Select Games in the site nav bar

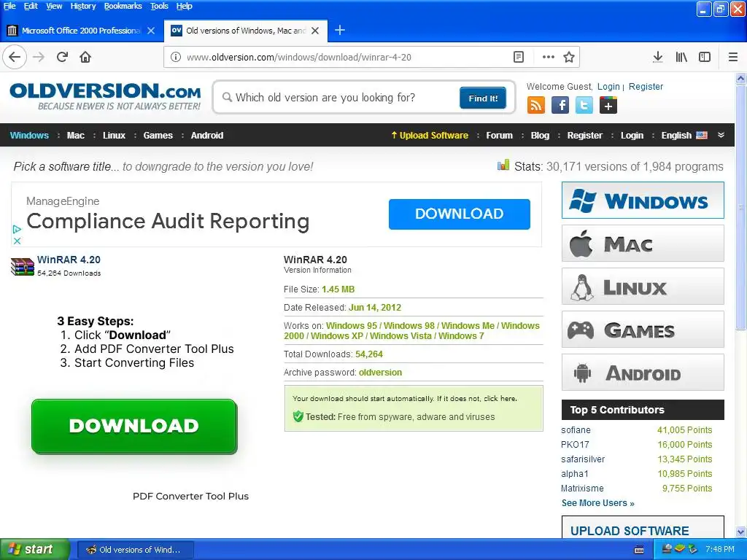click(158, 135)
